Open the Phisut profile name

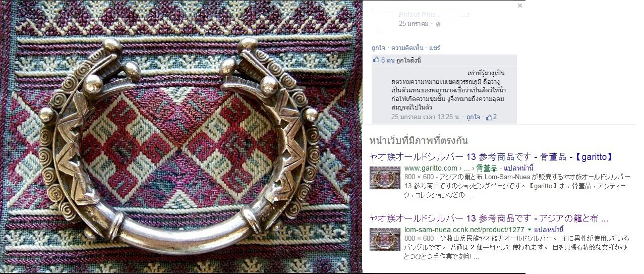(434, 15)
